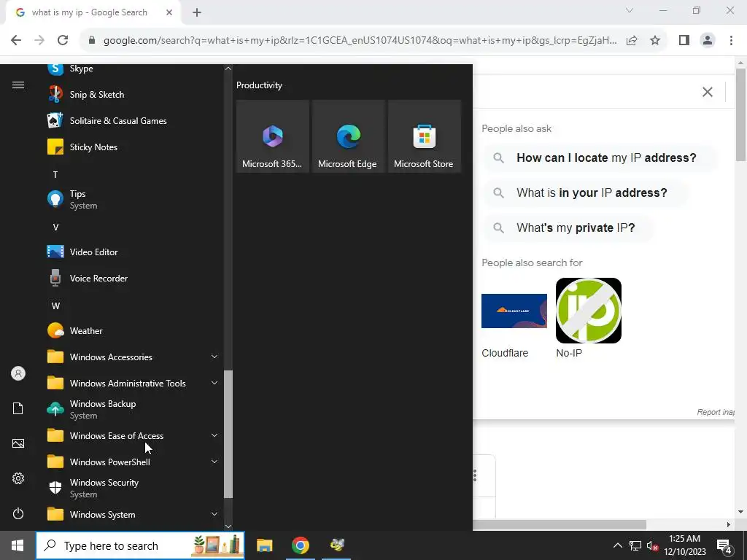747x560 pixels.
Task: Click the page horizontal scrollbar
Action: (x=560, y=524)
